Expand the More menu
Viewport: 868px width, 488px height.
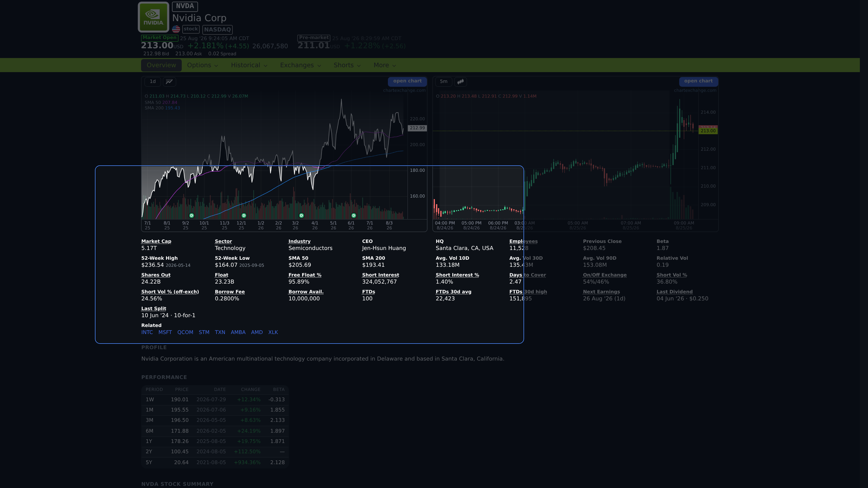pos(384,65)
